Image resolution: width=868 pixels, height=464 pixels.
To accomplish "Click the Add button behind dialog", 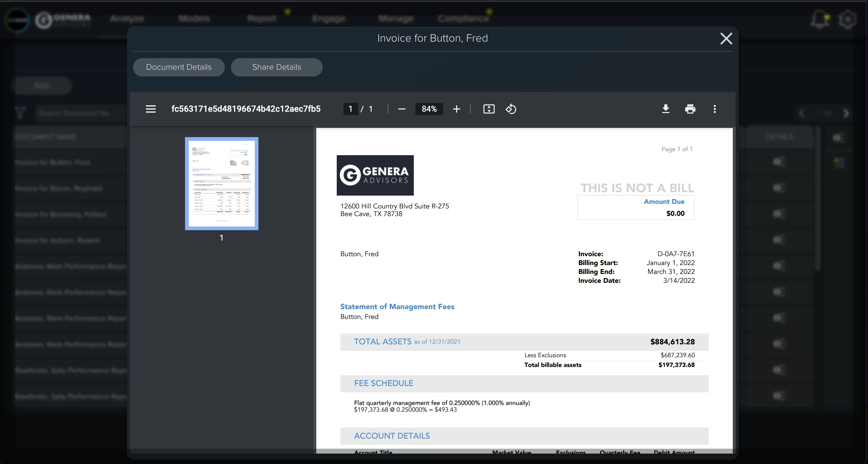I will 42,85.
